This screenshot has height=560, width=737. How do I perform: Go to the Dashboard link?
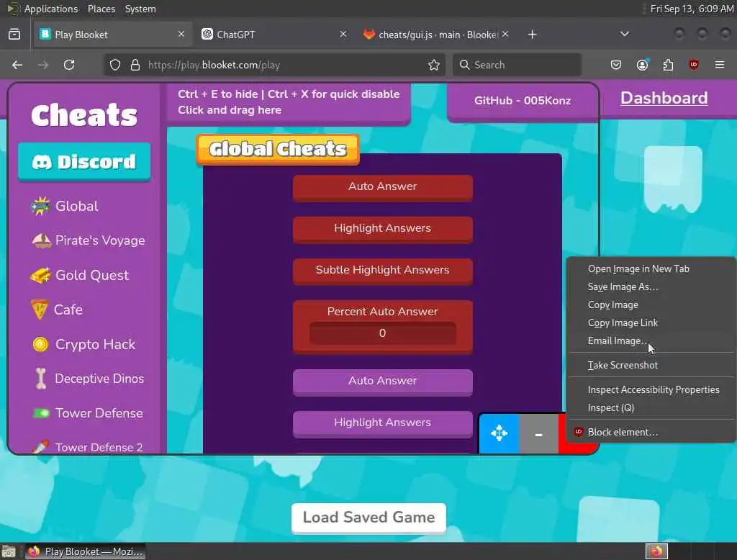pos(664,98)
